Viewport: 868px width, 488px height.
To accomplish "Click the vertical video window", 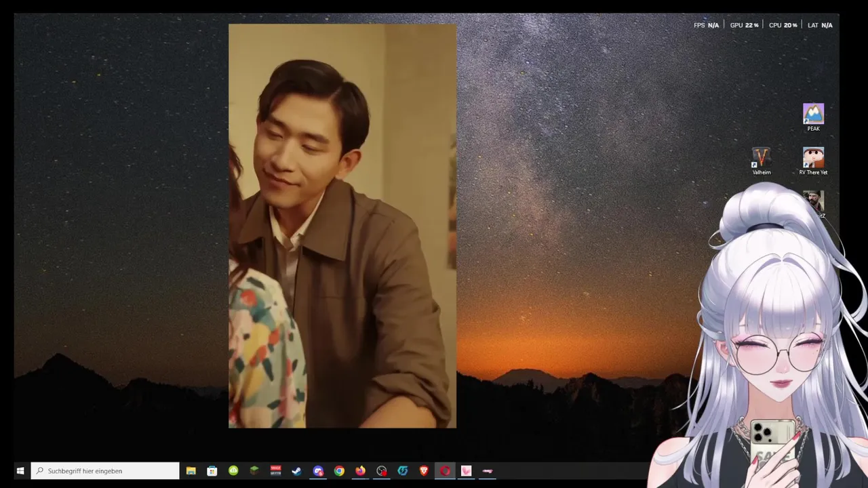I will click(342, 226).
